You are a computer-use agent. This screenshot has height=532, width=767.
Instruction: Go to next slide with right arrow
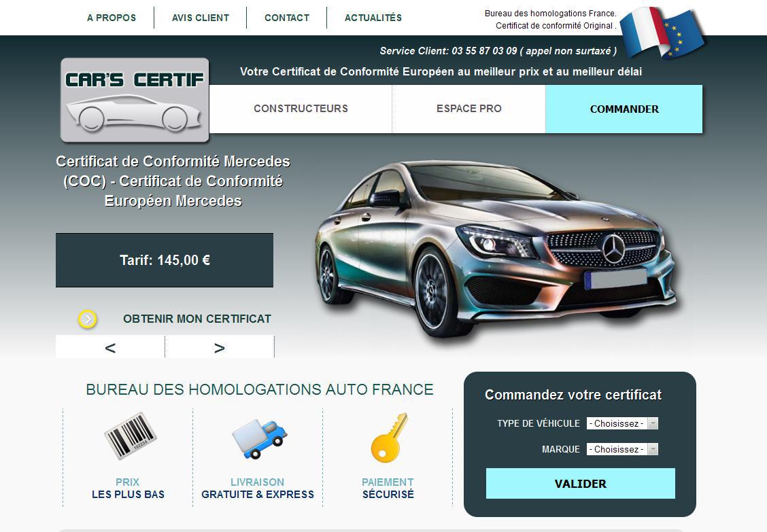[220, 348]
